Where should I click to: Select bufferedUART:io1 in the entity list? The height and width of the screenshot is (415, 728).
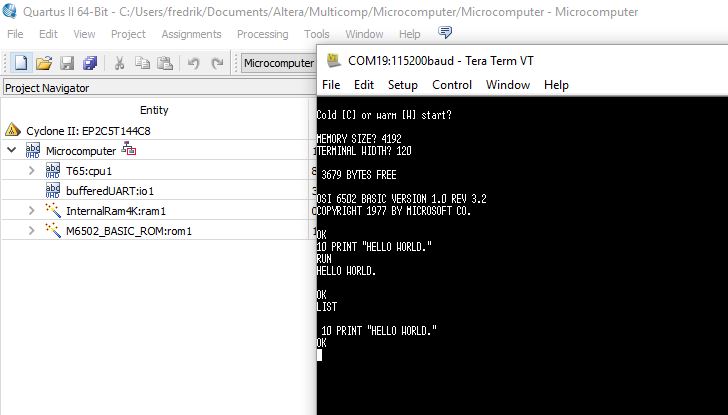[109, 190]
